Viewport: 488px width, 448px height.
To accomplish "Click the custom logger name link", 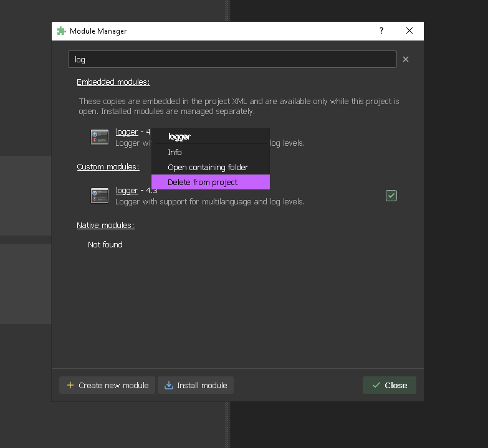I will [127, 191].
